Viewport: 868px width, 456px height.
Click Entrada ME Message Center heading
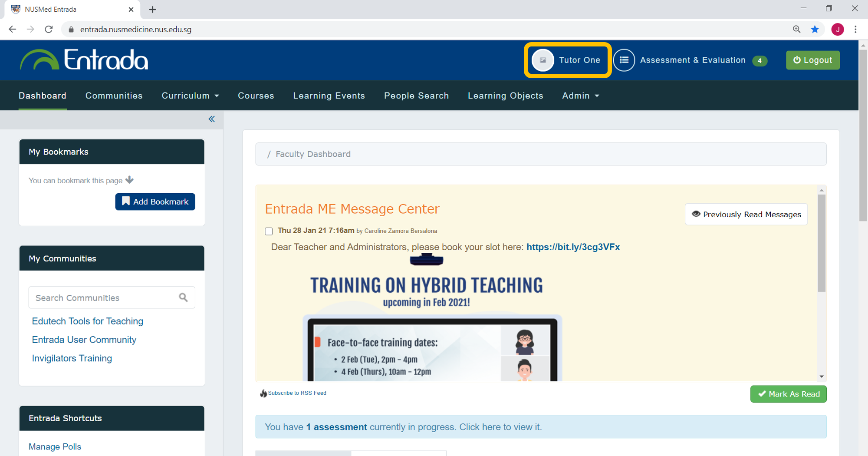[x=352, y=209]
